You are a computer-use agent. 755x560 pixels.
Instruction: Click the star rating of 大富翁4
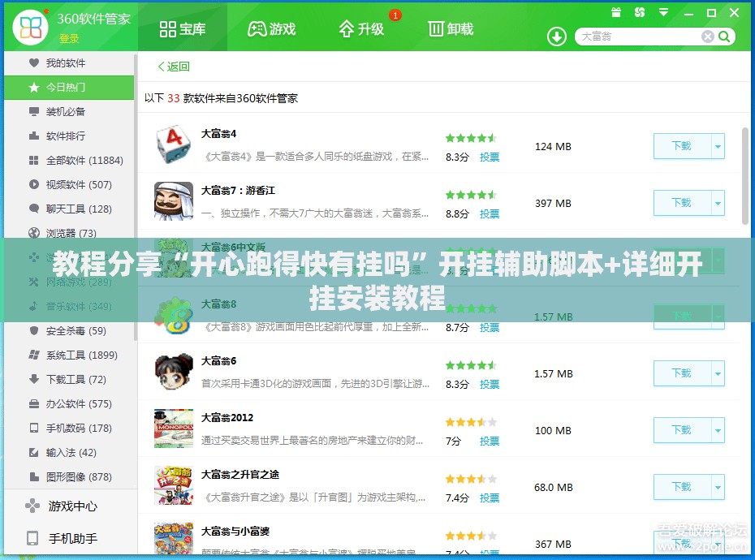pyautogui.click(x=471, y=138)
